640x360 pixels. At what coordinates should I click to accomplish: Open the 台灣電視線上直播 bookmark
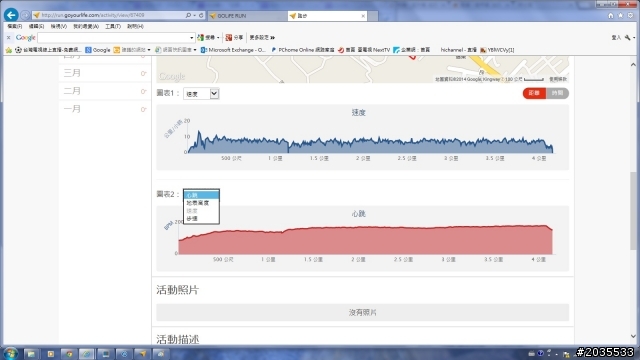coord(48,50)
